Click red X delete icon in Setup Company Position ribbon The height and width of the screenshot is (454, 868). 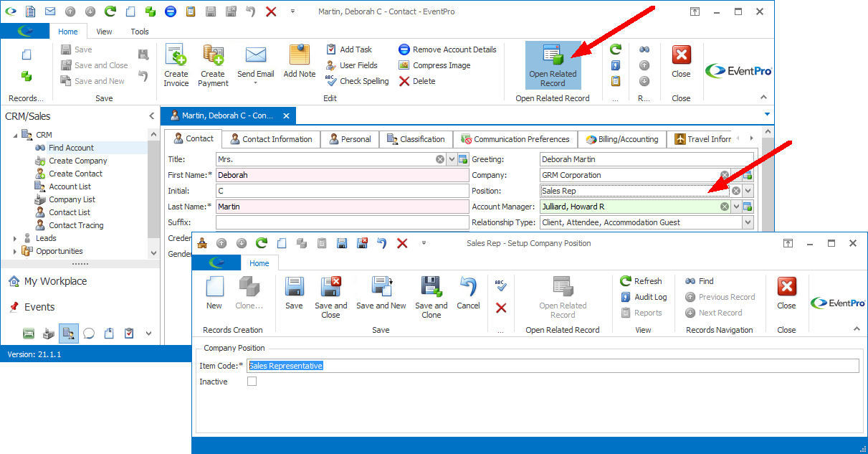501,308
